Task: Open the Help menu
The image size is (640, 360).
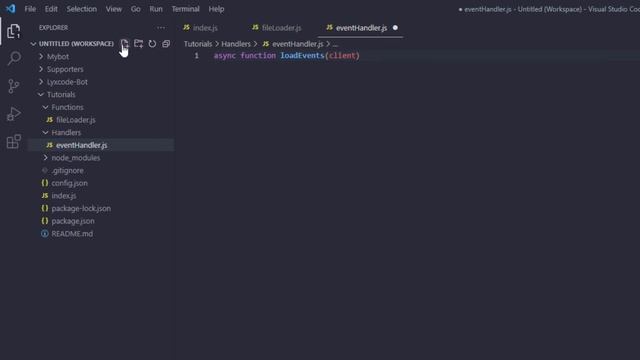Action: pyautogui.click(x=216, y=9)
